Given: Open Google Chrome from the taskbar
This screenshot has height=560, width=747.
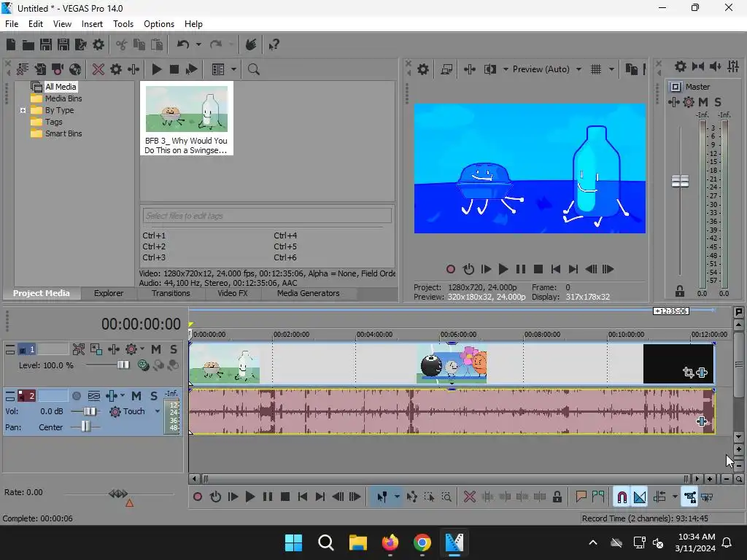Looking at the screenshot, I should (422, 542).
